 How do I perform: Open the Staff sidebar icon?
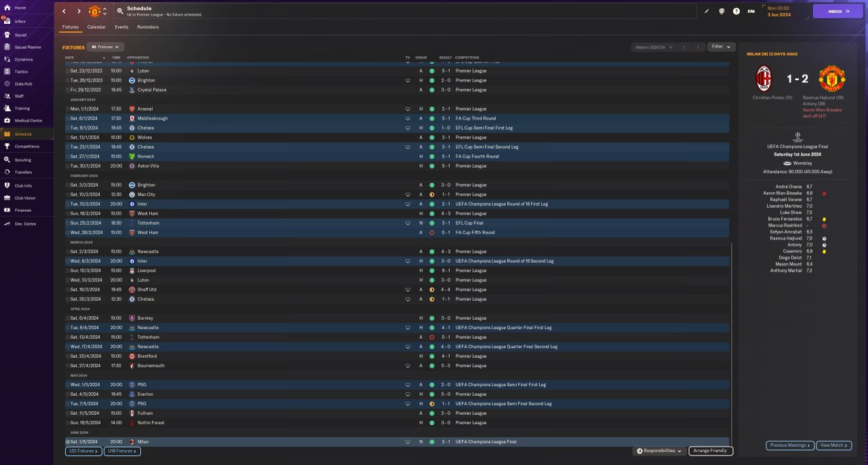click(x=7, y=96)
